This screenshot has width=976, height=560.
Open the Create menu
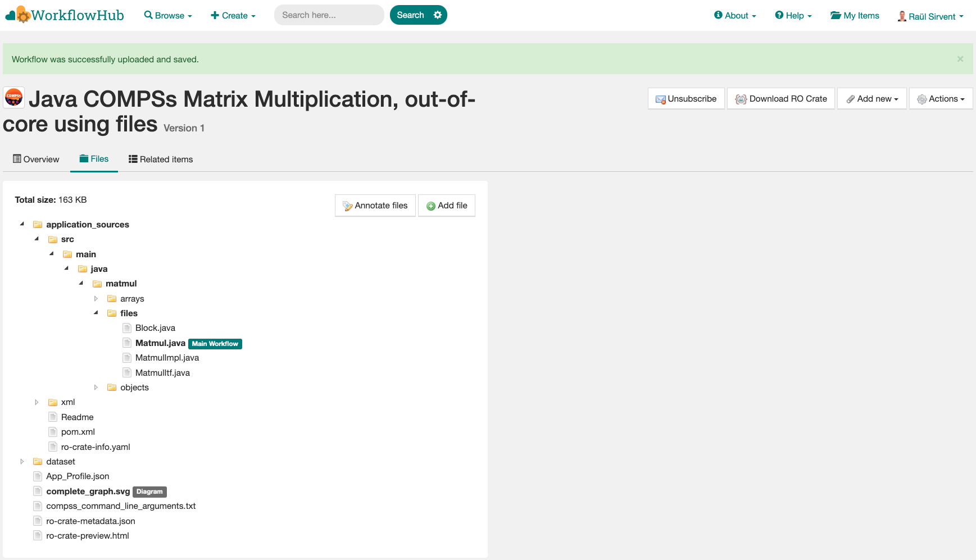(x=233, y=16)
